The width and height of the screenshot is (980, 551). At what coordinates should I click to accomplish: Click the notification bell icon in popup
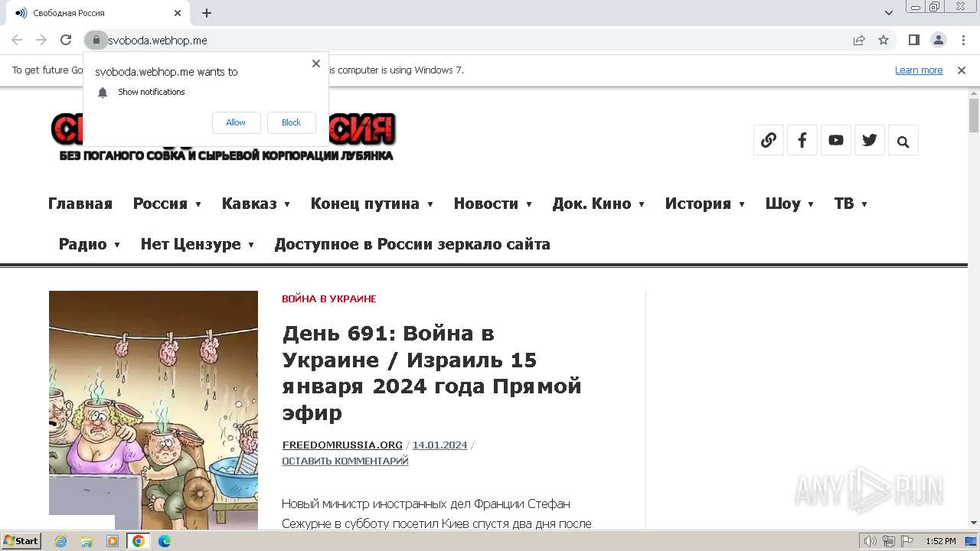pyautogui.click(x=103, y=93)
